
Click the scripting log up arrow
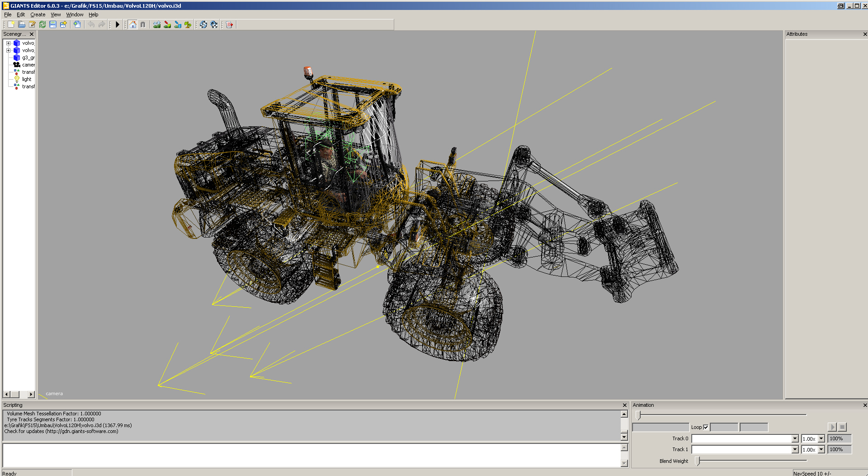tap(624, 414)
